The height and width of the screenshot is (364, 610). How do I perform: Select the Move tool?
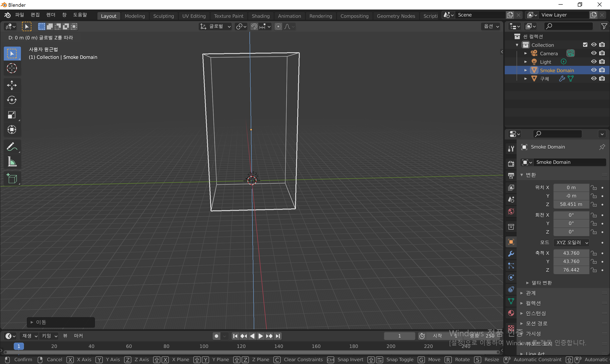pyautogui.click(x=12, y=85)
